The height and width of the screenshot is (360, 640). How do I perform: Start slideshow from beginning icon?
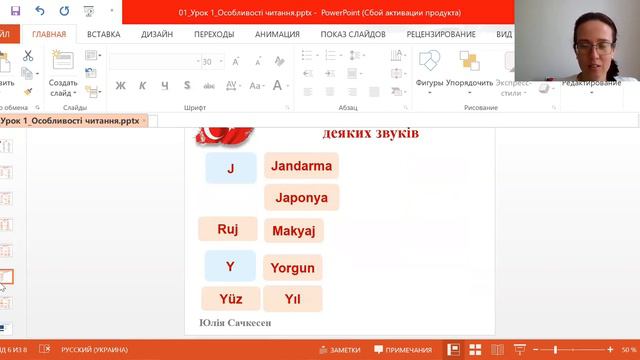coord(89,11)
